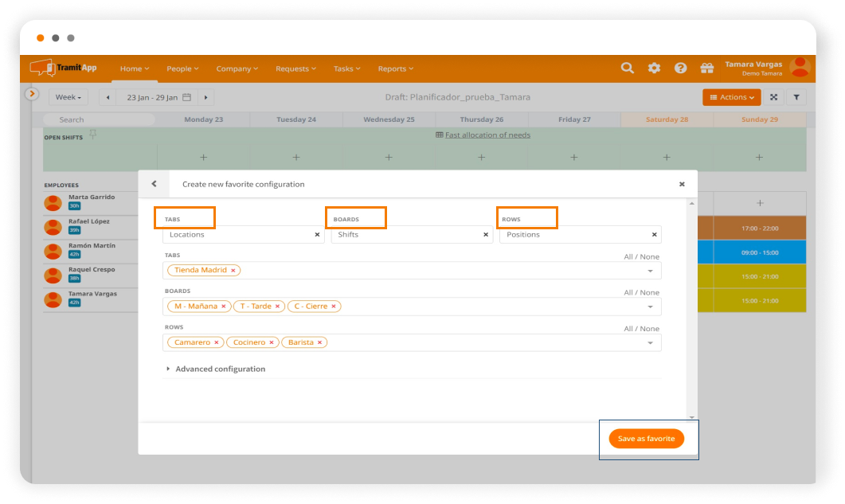The image size is (845, 504).
Task: Open the Week view dropdown
Action: click(x=68, y=97)
